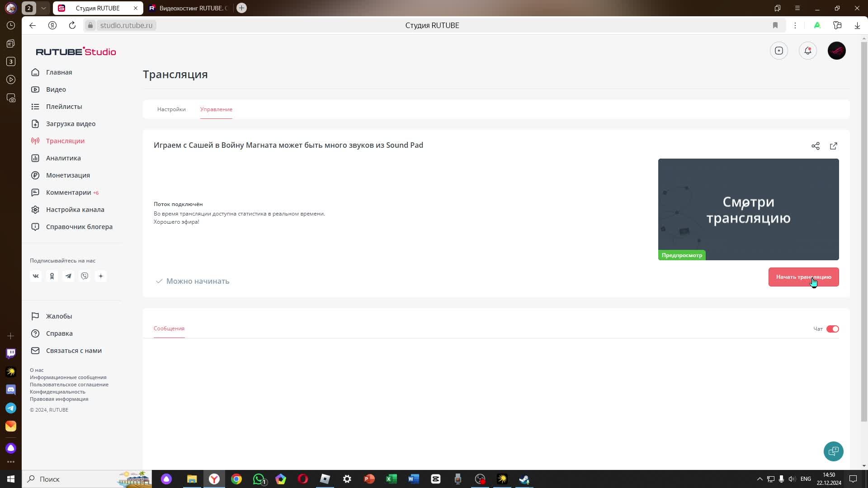Select the Сообщения tab

(x=169, y=328)
